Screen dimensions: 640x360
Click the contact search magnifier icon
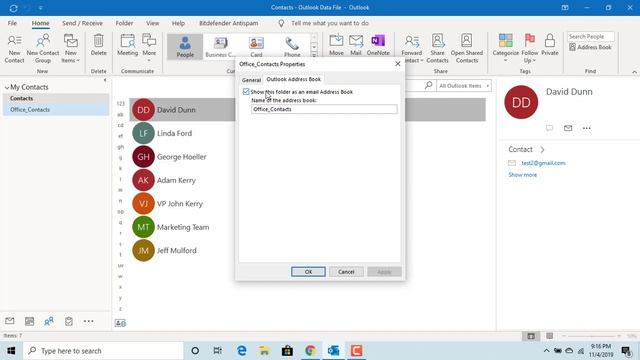429,85
